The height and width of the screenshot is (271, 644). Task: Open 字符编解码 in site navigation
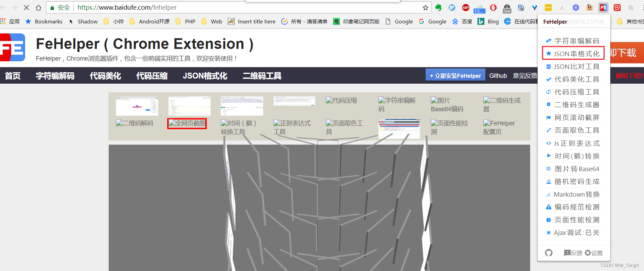pyautogui.click(x=55, y=76)
